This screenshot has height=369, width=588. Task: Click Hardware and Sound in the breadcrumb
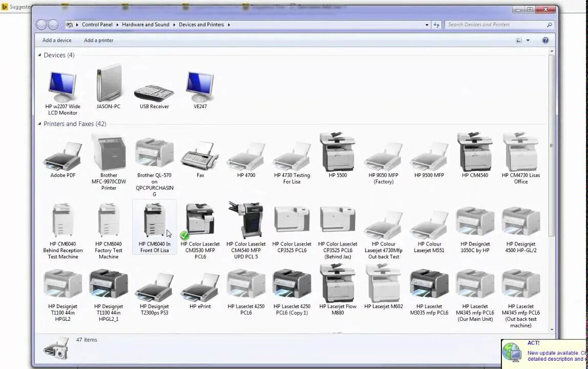[x=145, y=25]
